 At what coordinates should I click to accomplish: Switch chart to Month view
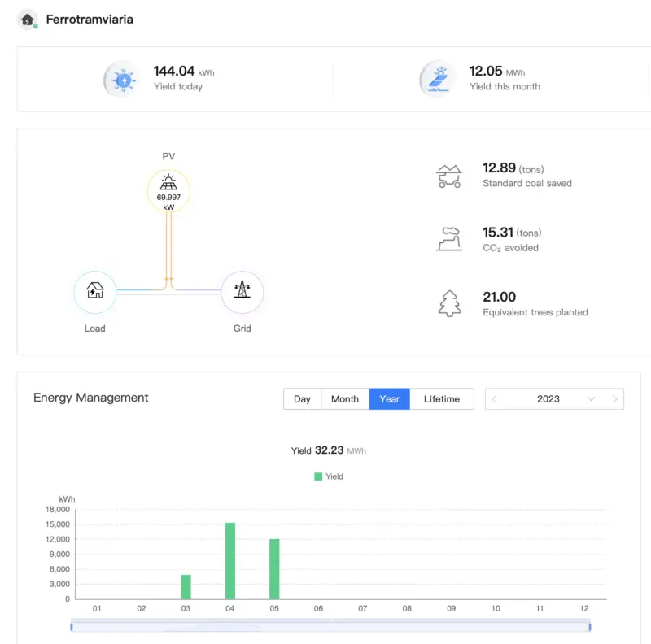click(344, 399)
